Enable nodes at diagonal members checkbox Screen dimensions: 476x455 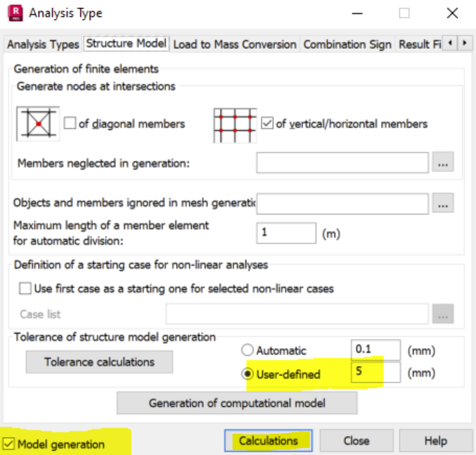click(x=70, y=124)
